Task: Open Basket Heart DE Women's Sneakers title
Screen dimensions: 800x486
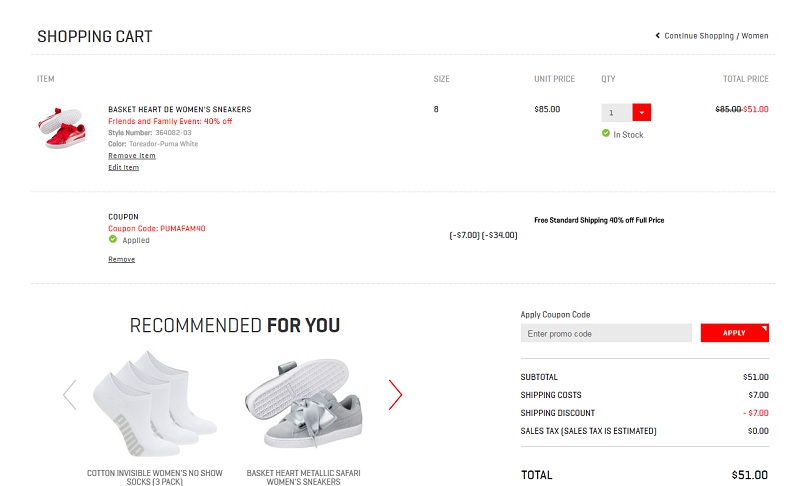Action: (180, 109)
